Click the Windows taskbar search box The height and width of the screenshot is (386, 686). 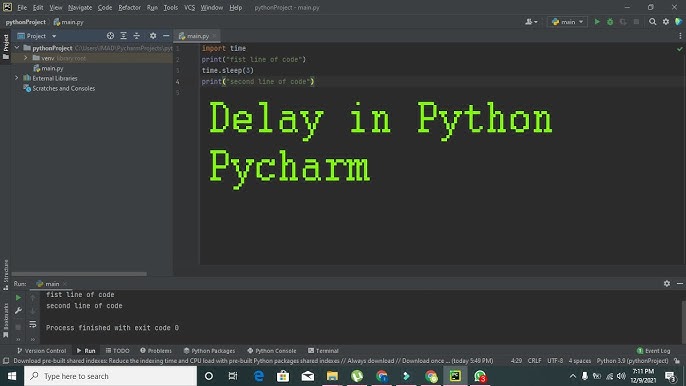[x=110, y=376]
